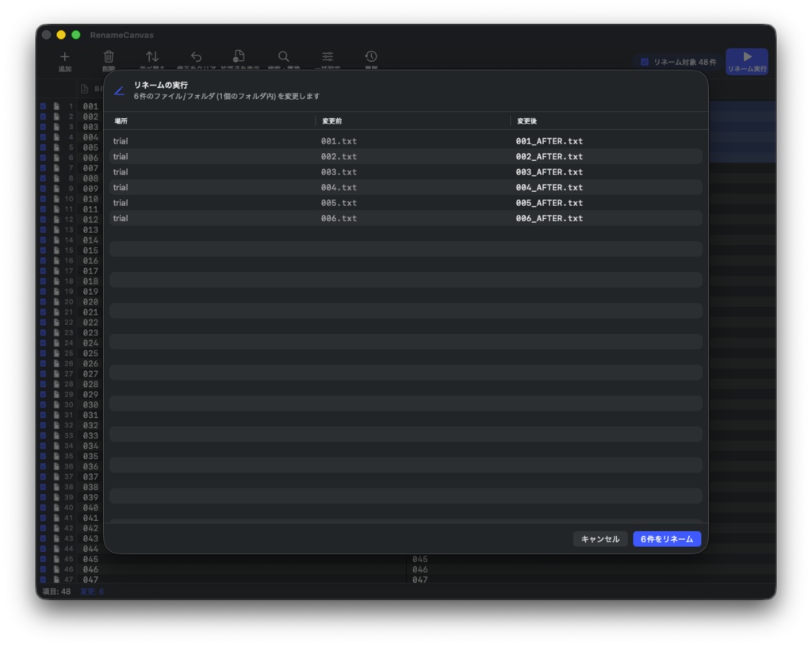This screenshot has width=812, height=647.
Task: Select row 028 in the background file list
Action: 90,384
